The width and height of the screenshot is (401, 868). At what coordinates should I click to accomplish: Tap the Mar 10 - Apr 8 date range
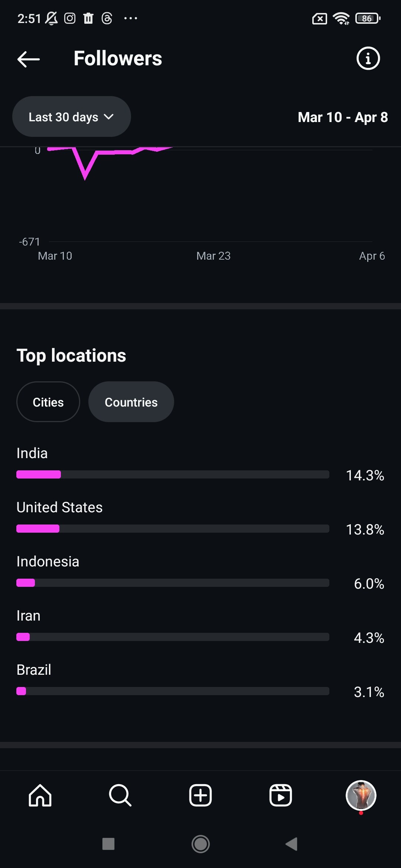click(x=343, y=117)
